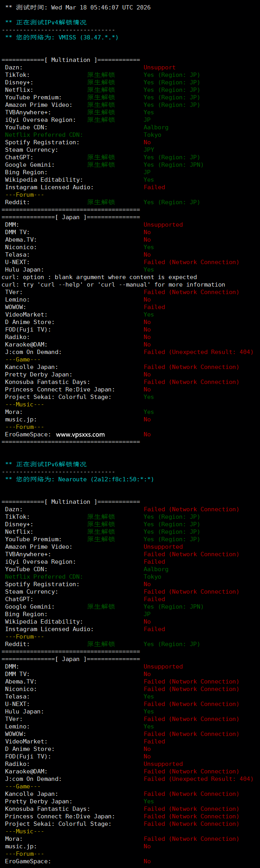260x868 pixels.
Task: Select 'Yes (Region: JP)' result beside ChatGPT
Action: [x=172, y=157]
